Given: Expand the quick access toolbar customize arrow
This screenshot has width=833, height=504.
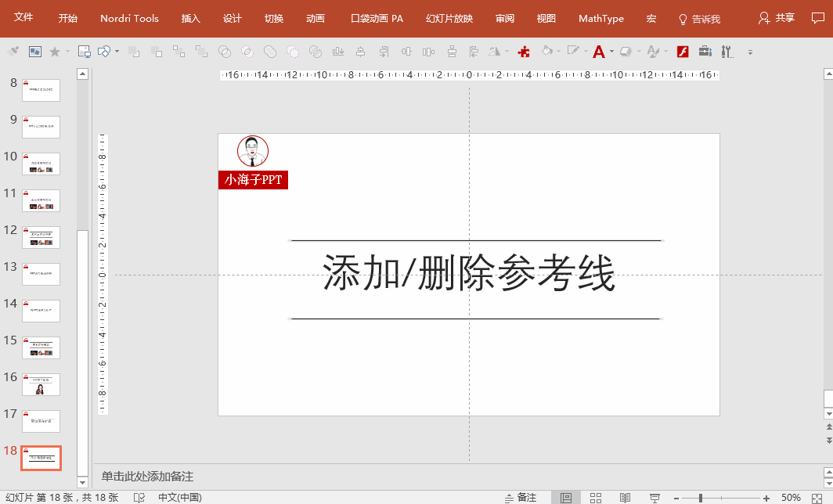Looking at the screenshot, I should coord(750,52).
